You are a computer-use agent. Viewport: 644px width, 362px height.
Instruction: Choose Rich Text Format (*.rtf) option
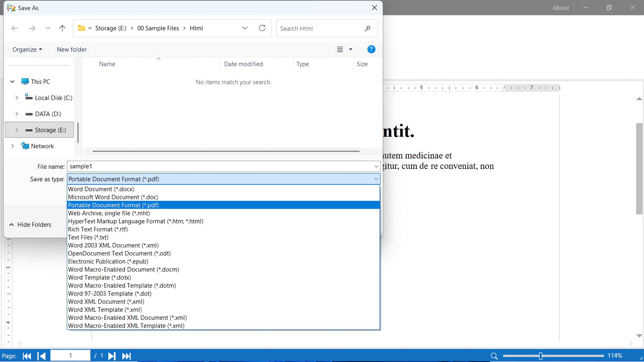(98, 229)
